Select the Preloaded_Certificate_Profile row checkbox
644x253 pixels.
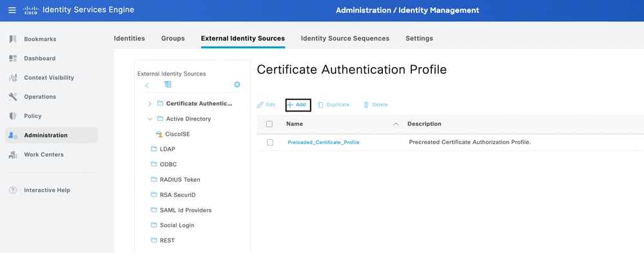270,142
